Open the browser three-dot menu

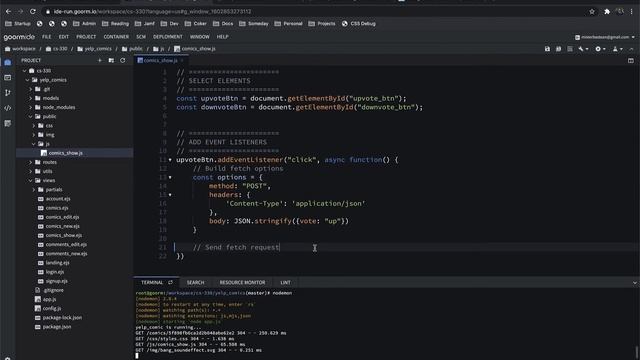(x=631, y=12)
